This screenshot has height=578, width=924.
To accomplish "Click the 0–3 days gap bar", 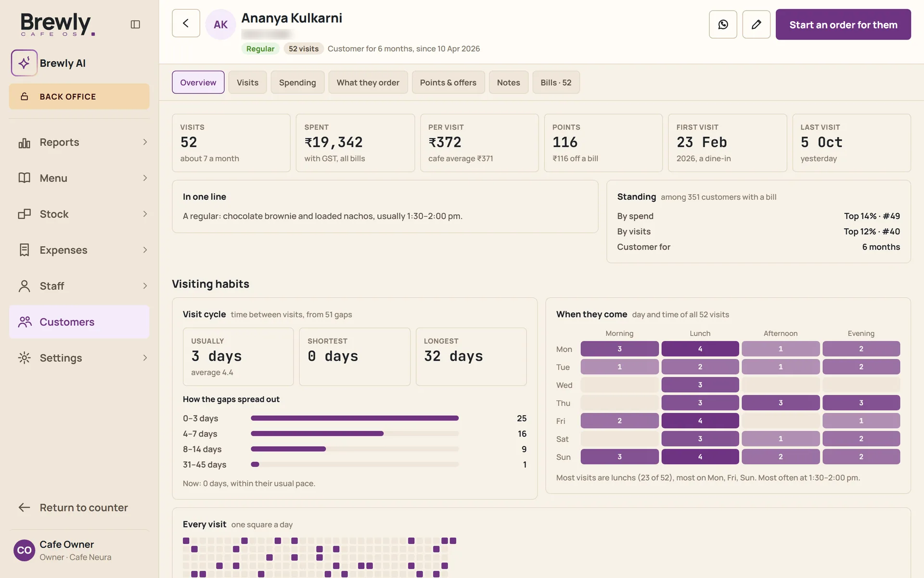I will click(355, 418).
